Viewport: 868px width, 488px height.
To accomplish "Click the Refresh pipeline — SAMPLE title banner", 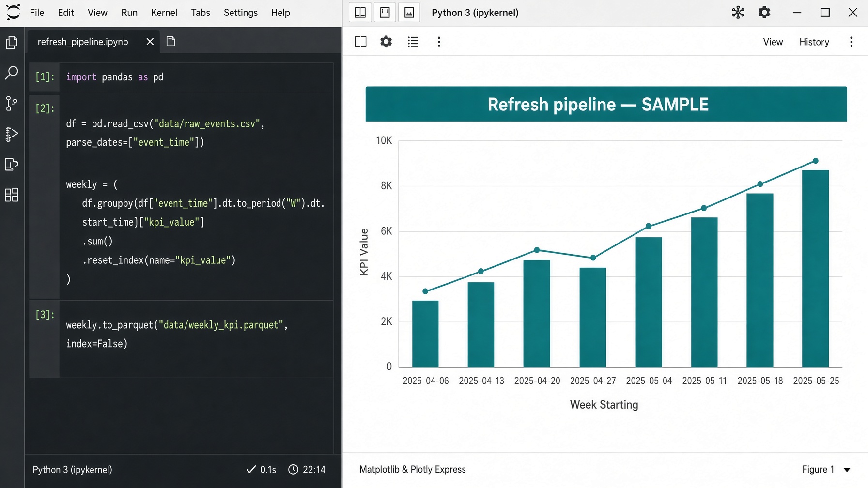I will (x=606, y=104).
